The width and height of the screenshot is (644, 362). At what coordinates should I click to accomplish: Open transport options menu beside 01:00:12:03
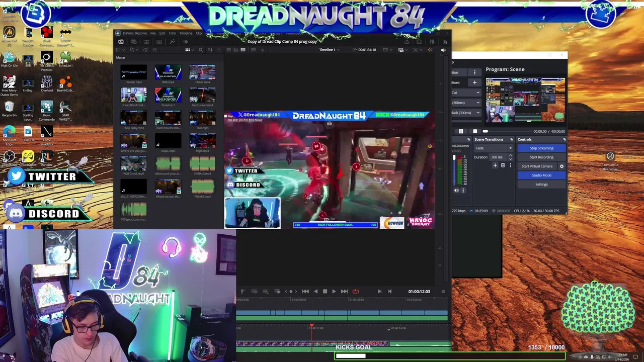443,291
